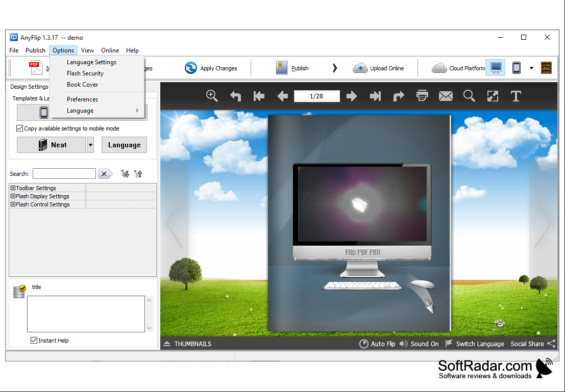The height and width of the screenshot is (392, 565).
Task: Click Switch Language in viewer
Action: point(475,344)
